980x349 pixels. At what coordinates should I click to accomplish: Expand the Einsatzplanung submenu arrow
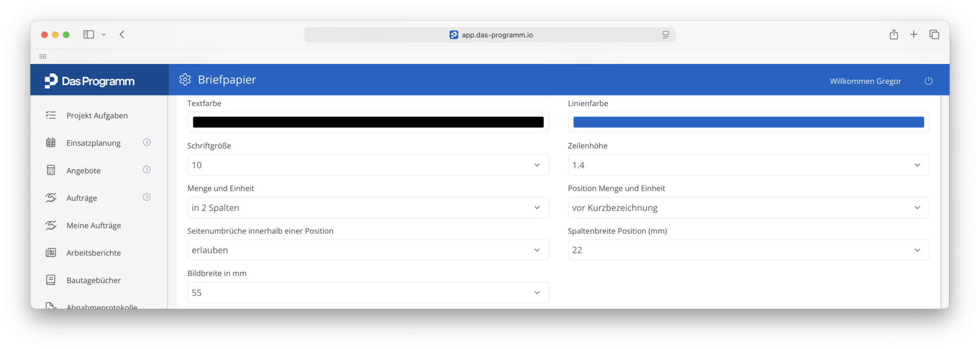[x=146, y=142]
